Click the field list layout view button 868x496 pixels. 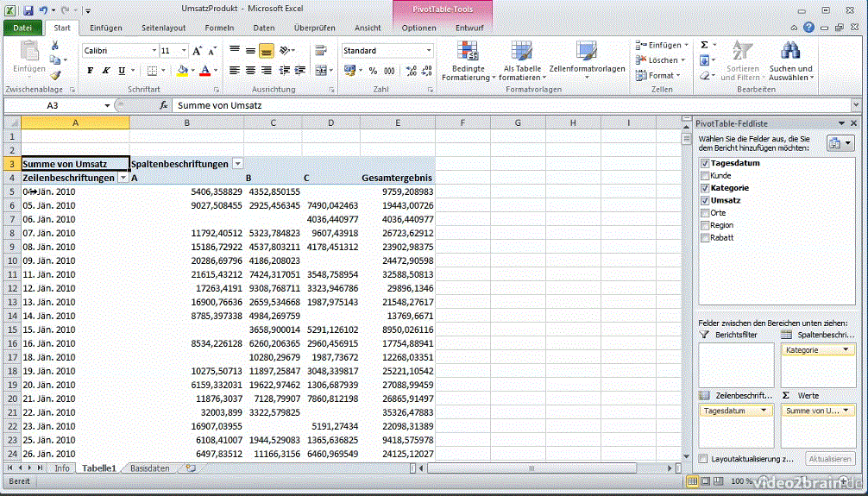click(840, 144)
